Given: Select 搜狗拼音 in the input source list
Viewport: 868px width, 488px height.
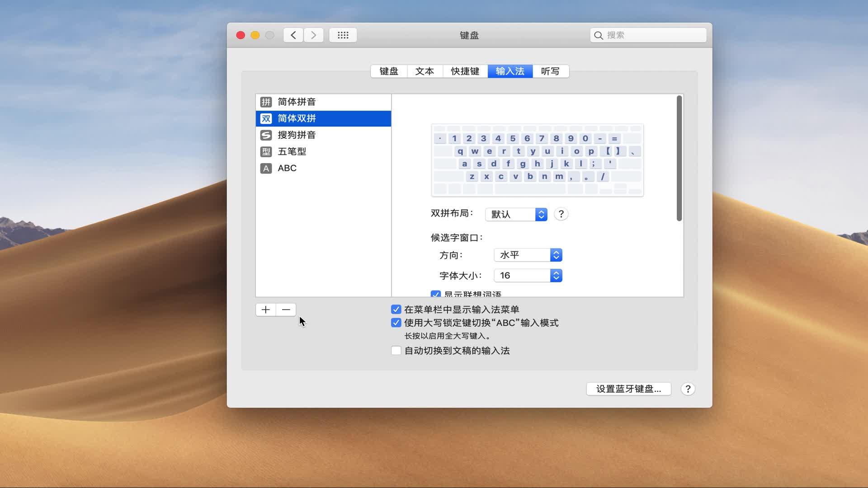Looking at the screenshot, I should (323, 135).
